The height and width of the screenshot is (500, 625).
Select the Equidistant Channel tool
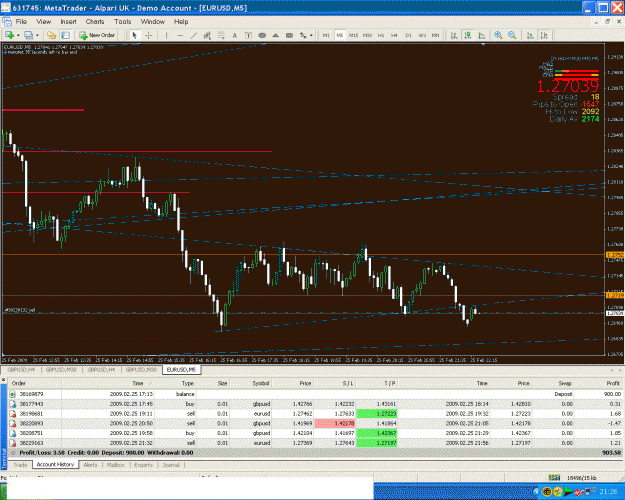click(207, 35)
